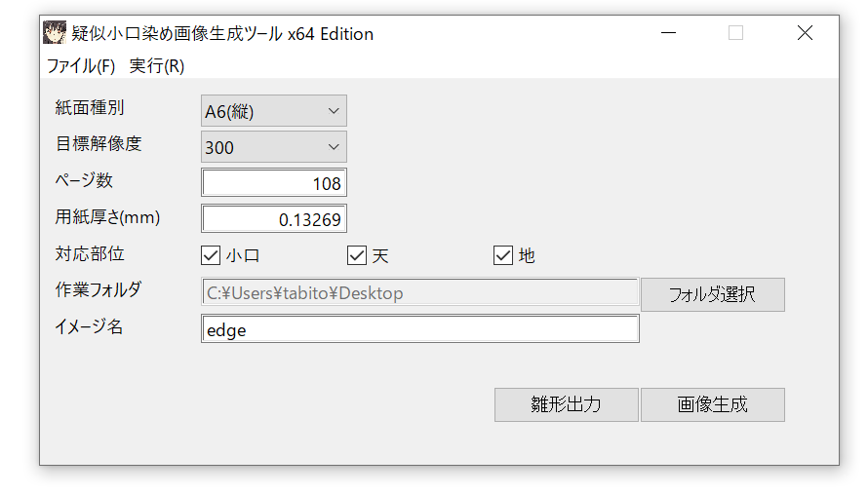Viewport: 868px width, 495px height.
Task: Uncheck the 小口 checkbox
Action: 211,255
